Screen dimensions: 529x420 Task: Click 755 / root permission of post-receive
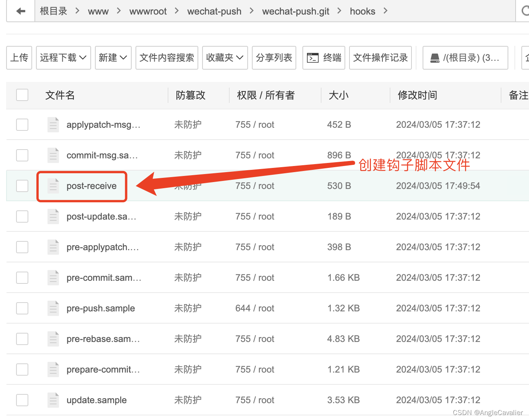(x=255, y=186)
